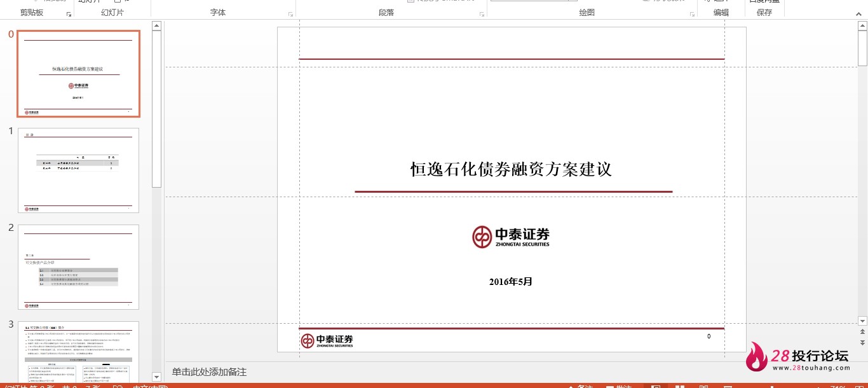868x388 pixels.
Task: Select the date text 2016年5月
Action: coord(511,281)
